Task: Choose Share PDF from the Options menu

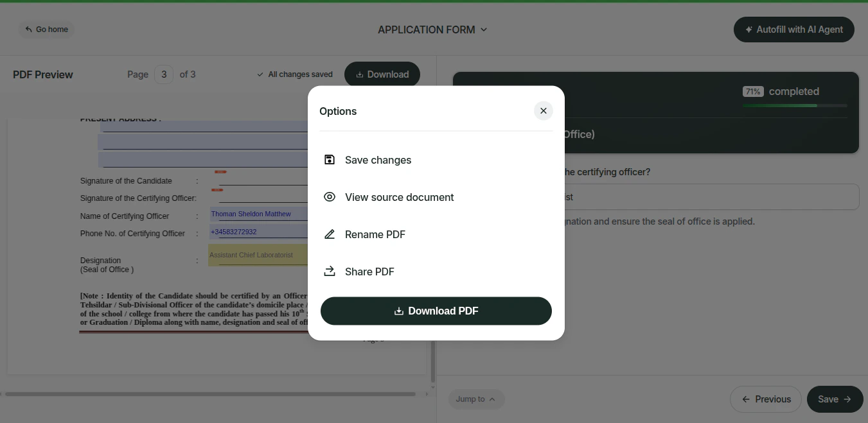Action: [369, 271]
